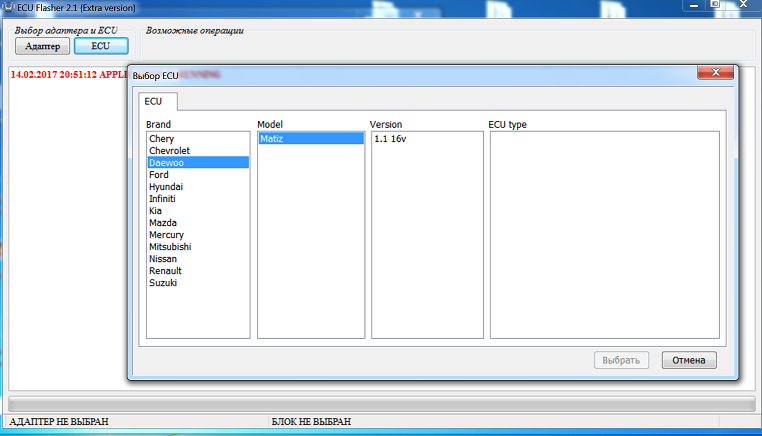Close the Выбор ECU dialog

point(715,72)
